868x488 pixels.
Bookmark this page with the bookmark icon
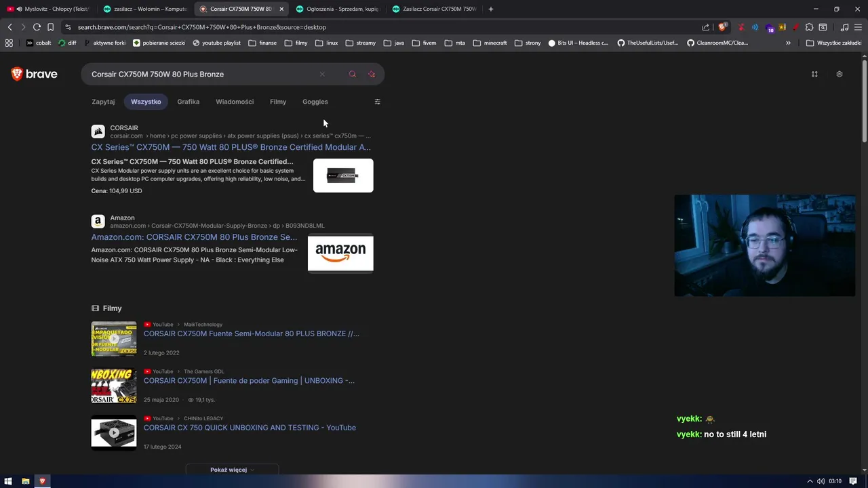[50, 27]
